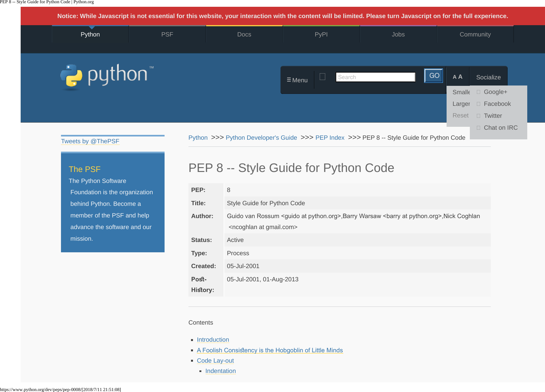Choose Larger text size option

tap(461, 104)
